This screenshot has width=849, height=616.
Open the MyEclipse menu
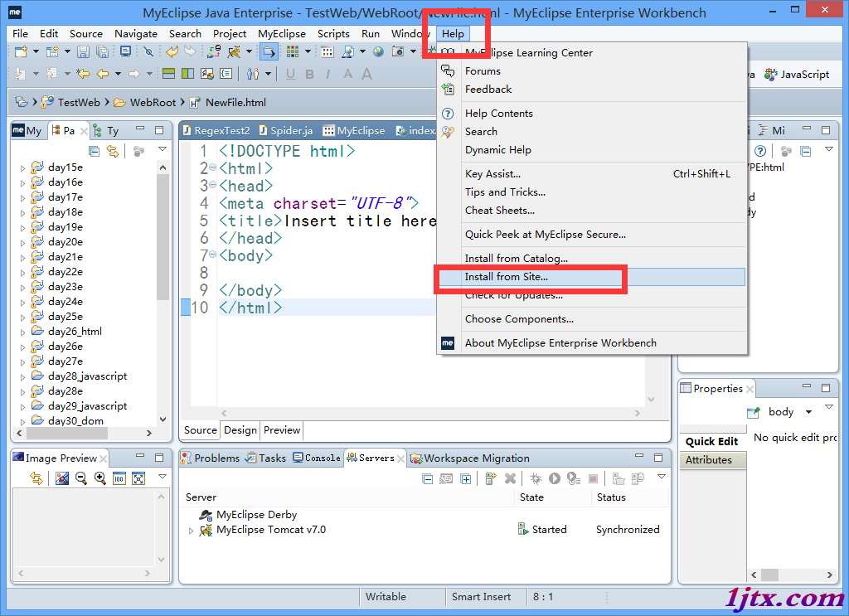click(282, 33)
